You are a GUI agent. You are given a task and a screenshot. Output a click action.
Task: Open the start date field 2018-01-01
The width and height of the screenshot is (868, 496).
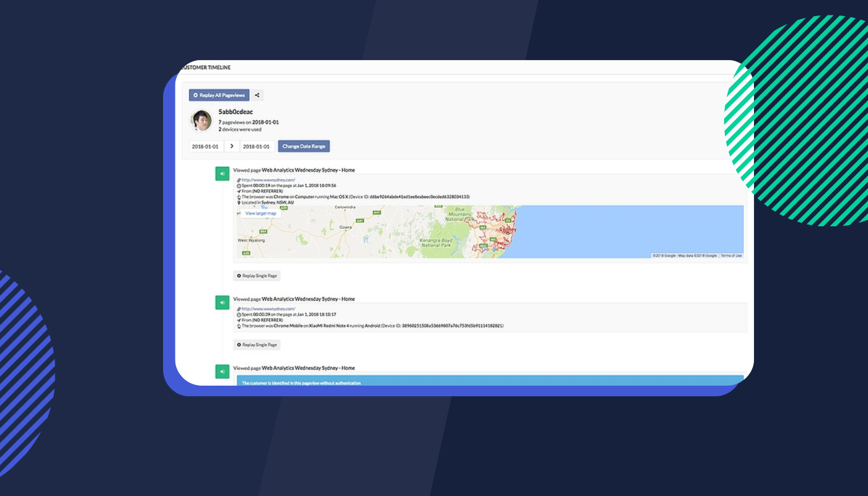206,145
